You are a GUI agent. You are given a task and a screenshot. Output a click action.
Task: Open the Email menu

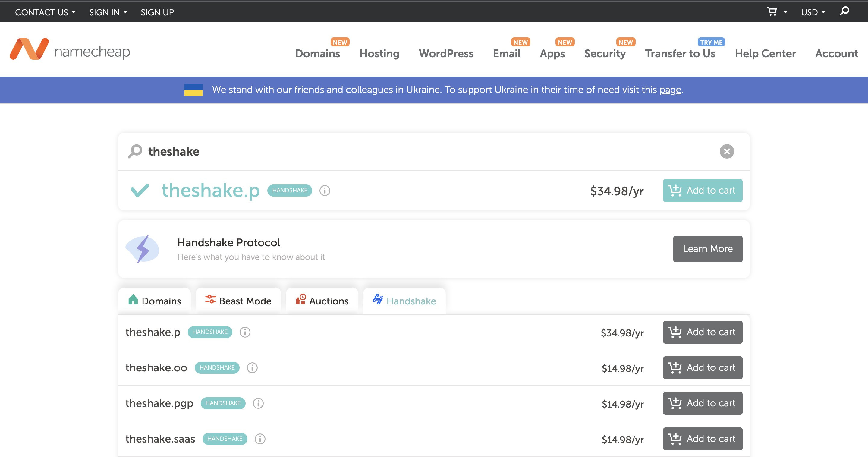(507, 54)
